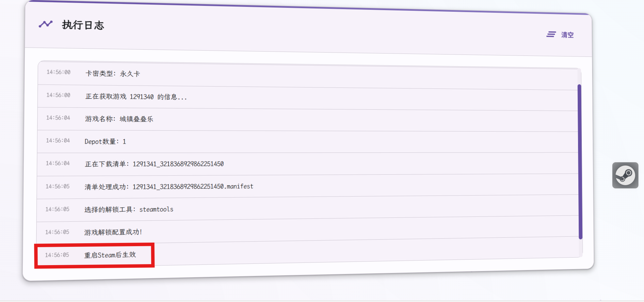This screenshot has width=644, height=302.
Task: Select the 卡密类型: 永久卡 log entry
Action: (113, 74)
